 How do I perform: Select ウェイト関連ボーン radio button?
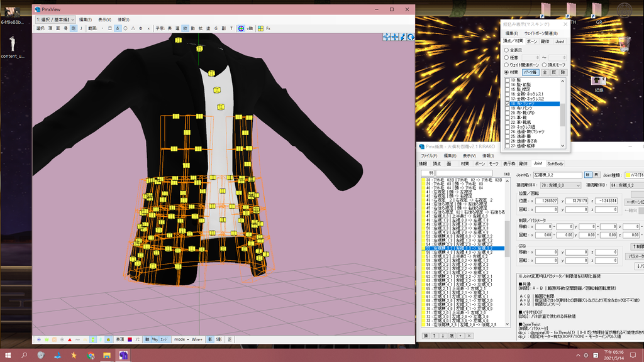(506, 65)
